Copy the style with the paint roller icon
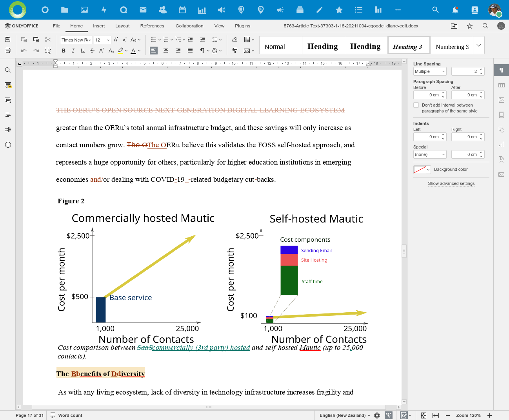Screen dimensions: 509x420 pos(235,51)
